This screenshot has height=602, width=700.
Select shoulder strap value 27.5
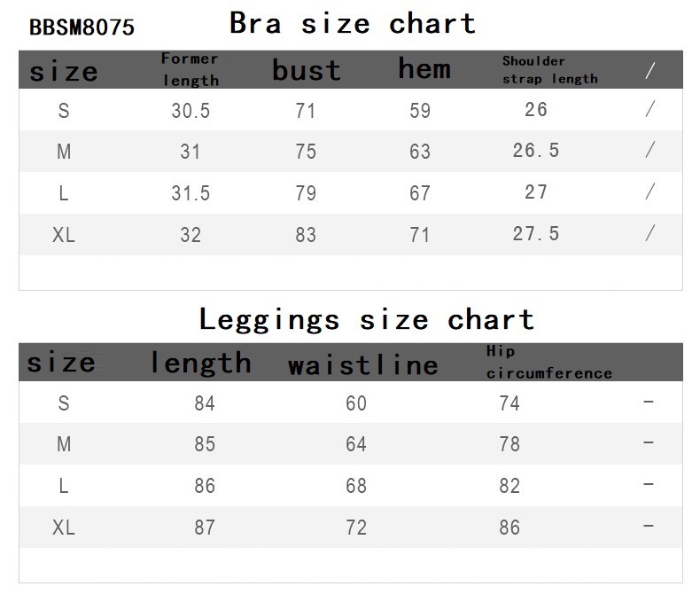tap(536, 233)
